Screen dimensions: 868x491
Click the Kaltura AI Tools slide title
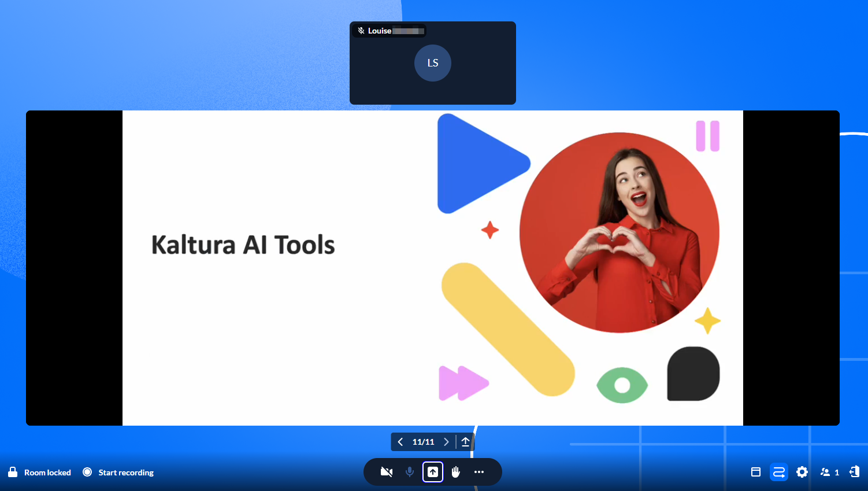[x=243, y=245]
